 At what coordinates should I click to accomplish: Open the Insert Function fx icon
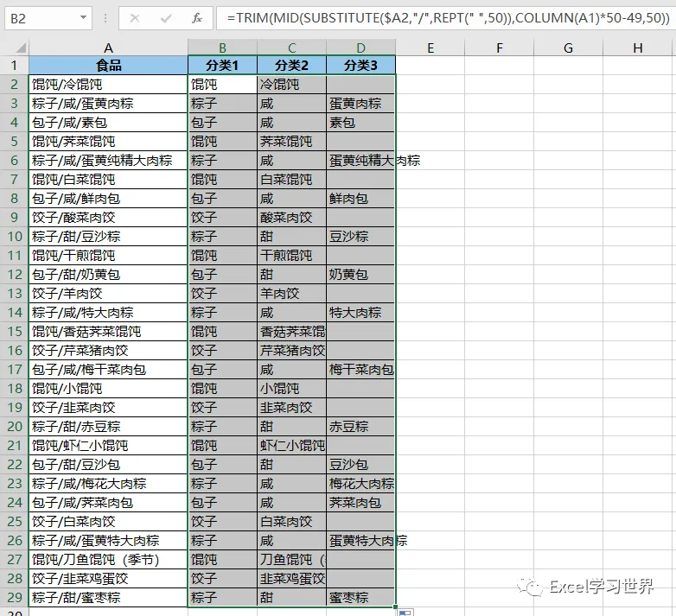pos(197,18)
